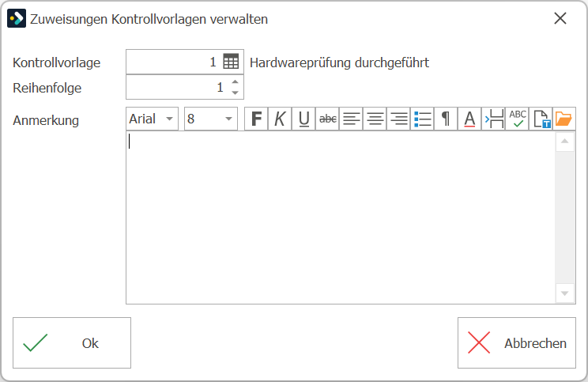Screen dimensions: 588x382
Task: Run the ABC spell check
Action: (x=517, y=119)
